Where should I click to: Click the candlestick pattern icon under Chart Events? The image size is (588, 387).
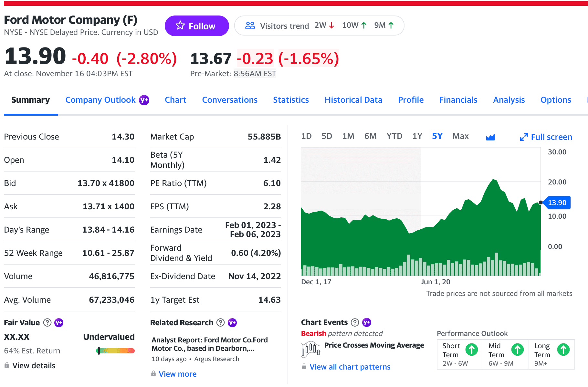tap(310, 350)
